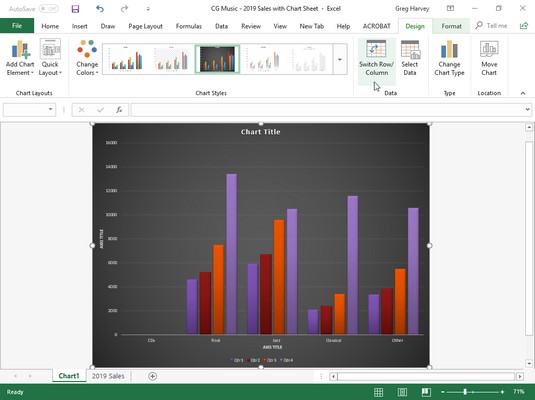Image resolution: width=535 pixels, height=400 pixels.
Task: Click the Select Data button
Action: tap(410, 58)
